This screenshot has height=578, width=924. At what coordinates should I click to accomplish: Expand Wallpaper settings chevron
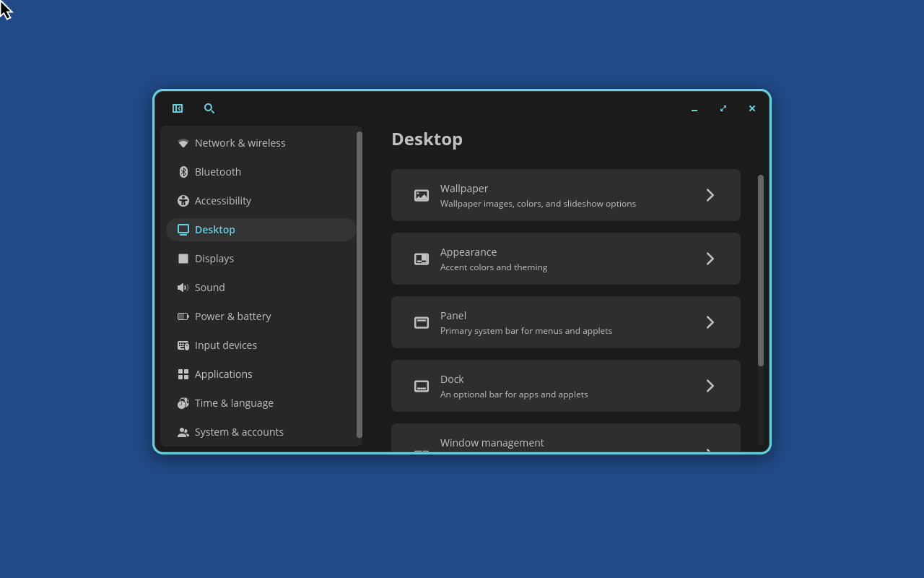[x=710, y=195]
